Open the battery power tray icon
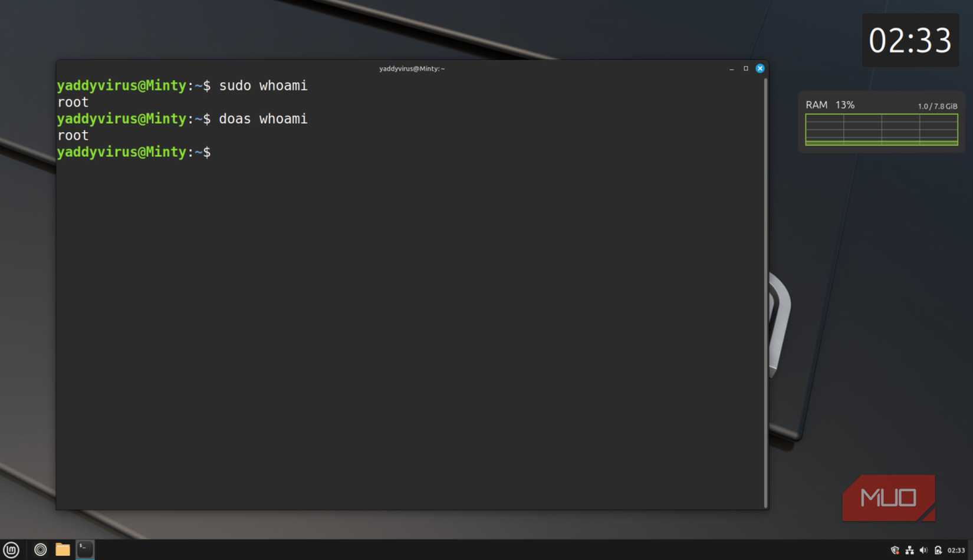The width and height of the screenshot is (973, 560). [x=938, y=550]
